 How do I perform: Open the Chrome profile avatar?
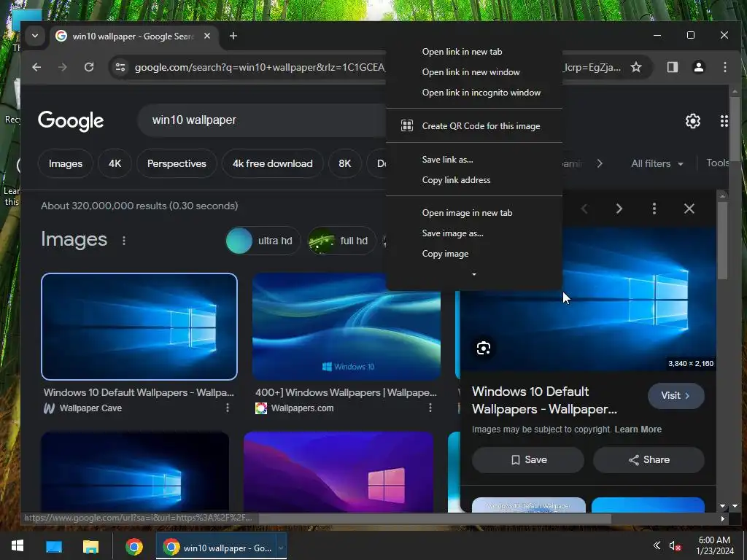(x=698, y=67)
